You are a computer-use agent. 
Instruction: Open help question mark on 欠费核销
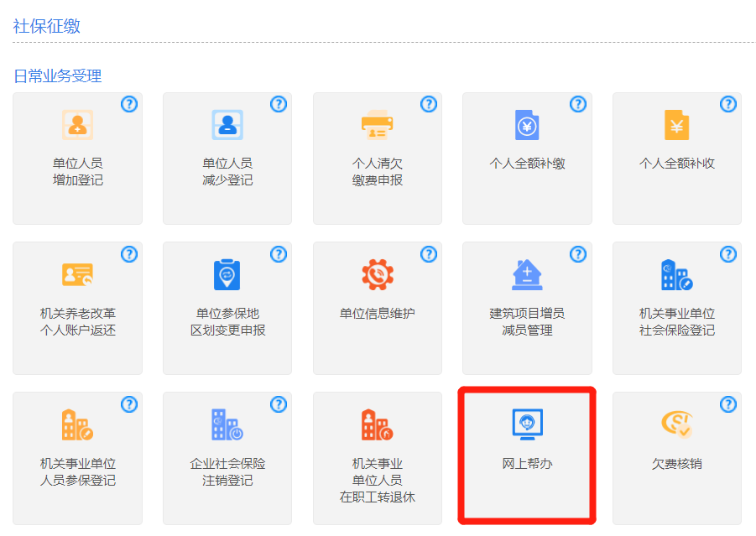pos(728,404)
